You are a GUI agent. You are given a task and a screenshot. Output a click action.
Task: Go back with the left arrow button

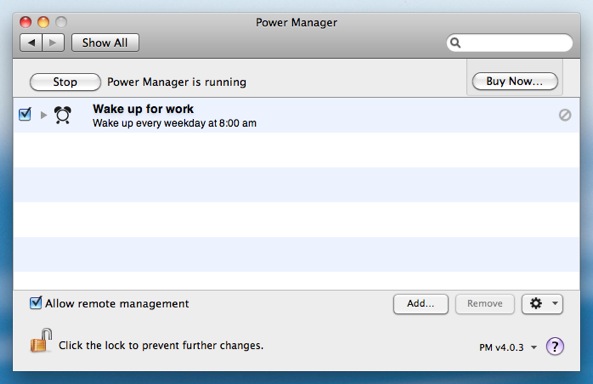tap(31, 43)
